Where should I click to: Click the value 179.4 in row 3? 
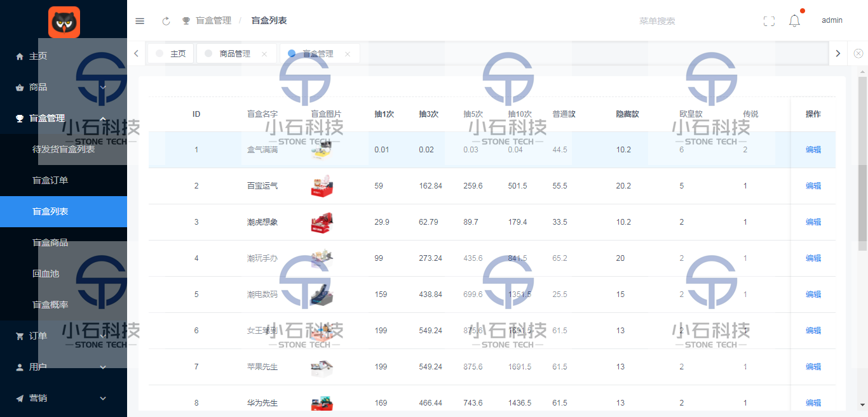518,222
